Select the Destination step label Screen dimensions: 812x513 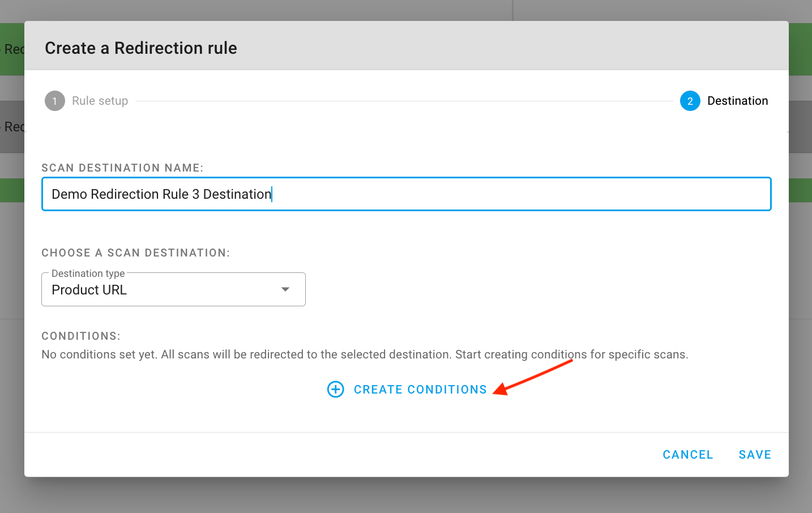click(737, 101)
